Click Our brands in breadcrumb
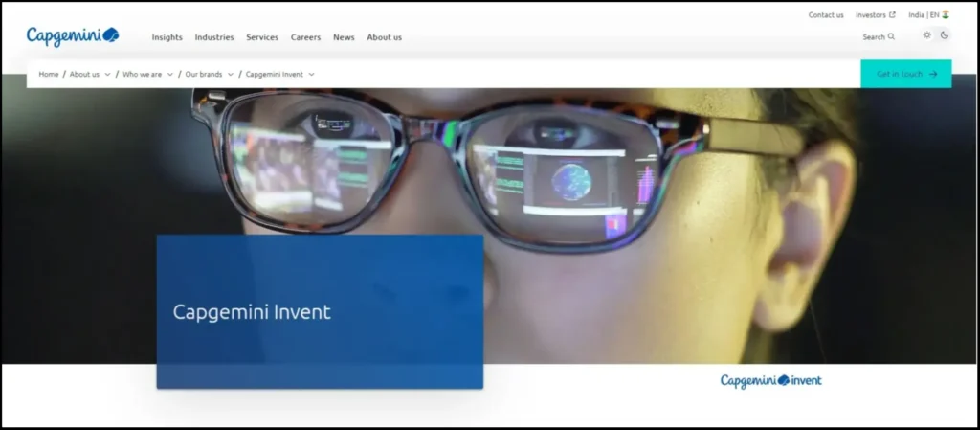This screenshot has height=430, width=980. pyautogui.click(x=204, y=74)
